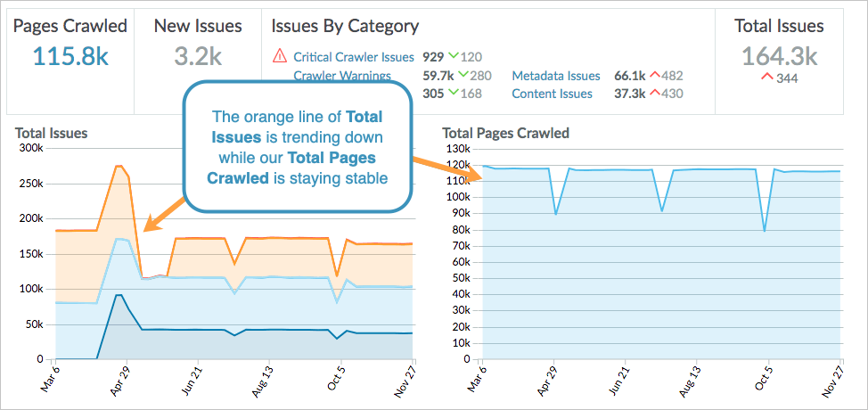Click the red up arrow beside 482
This screenshot has height=410, width=868.
(x=654, y=76)
